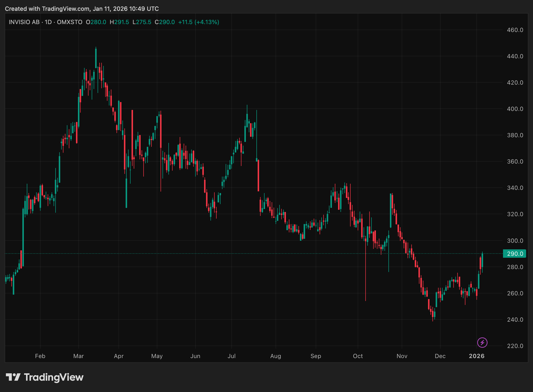
Task: Select the 2026 label on time axis
Action: click(476, 356)
